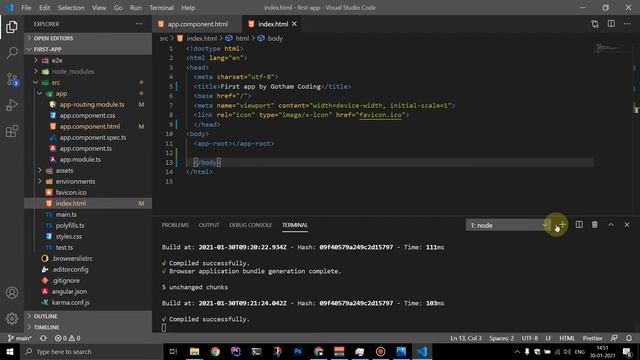The width and height of the screenshot is (640, 360).
Task: Open editor more actions menu
Action: 627,24
